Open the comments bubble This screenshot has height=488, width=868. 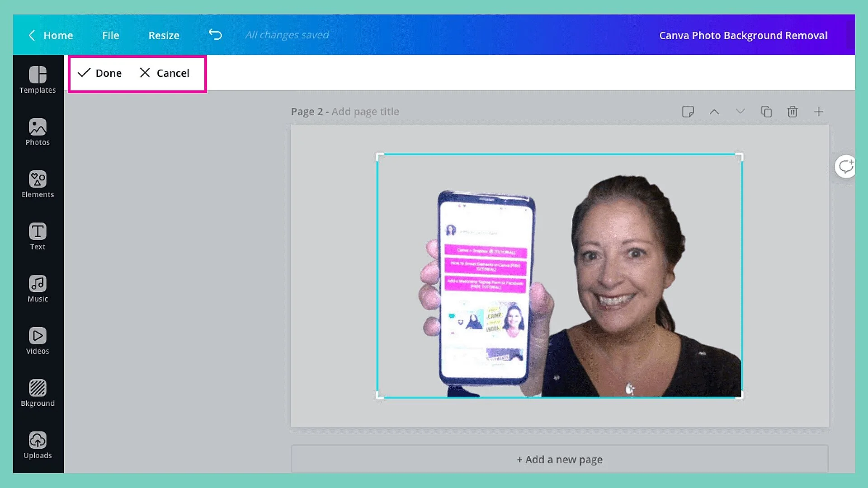coord(846,167)
